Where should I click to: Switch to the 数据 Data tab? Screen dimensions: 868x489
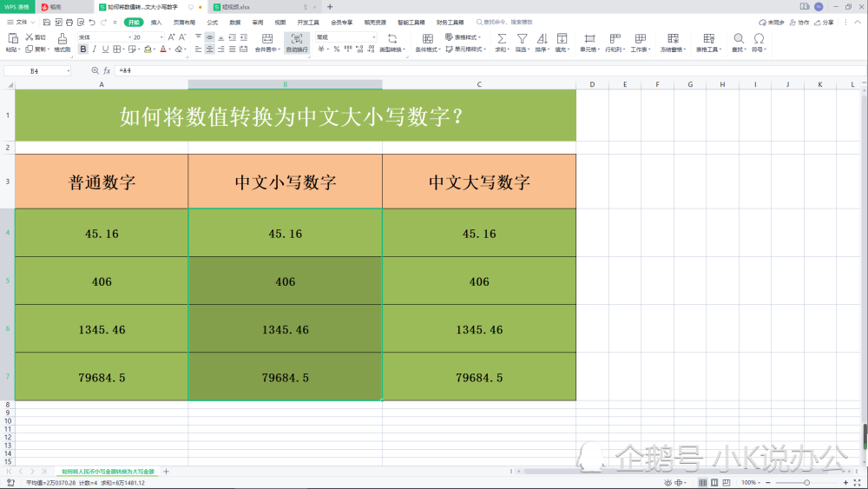tap(235, 23)
